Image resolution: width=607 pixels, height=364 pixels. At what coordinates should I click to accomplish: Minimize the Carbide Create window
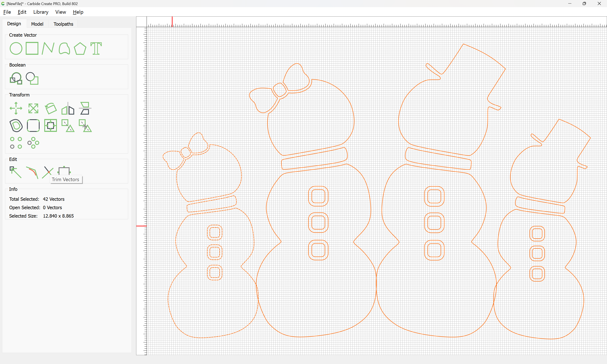click(570, 3)
